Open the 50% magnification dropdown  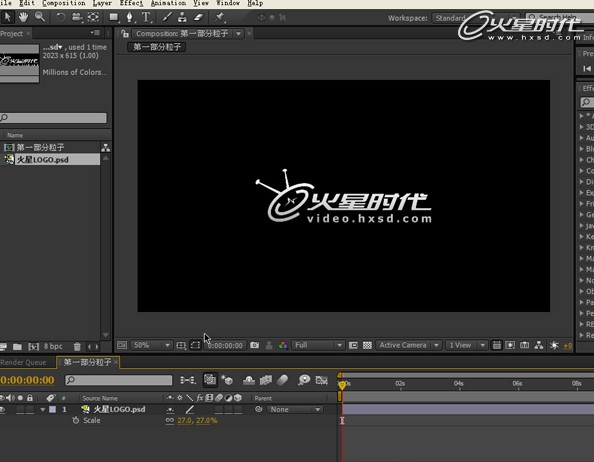point(151,345)
